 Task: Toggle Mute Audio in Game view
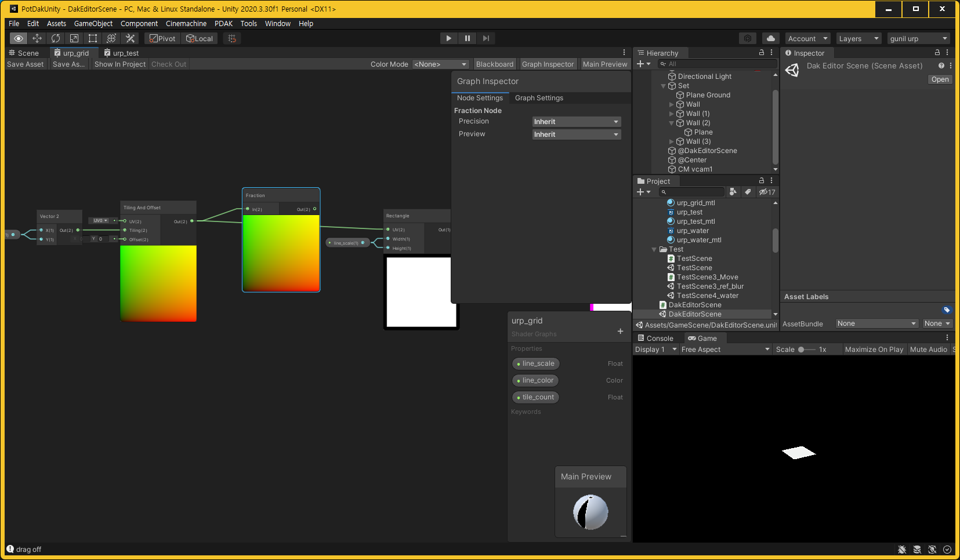928,350
